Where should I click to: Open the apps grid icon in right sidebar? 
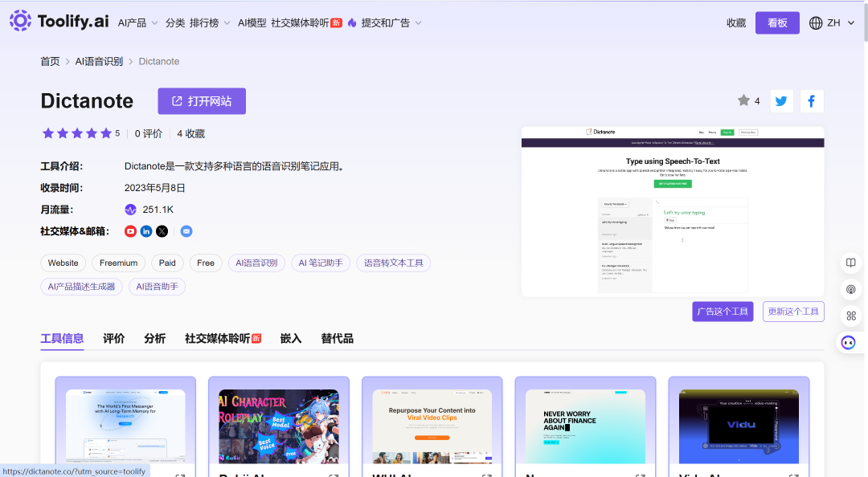tap(851, 316)
